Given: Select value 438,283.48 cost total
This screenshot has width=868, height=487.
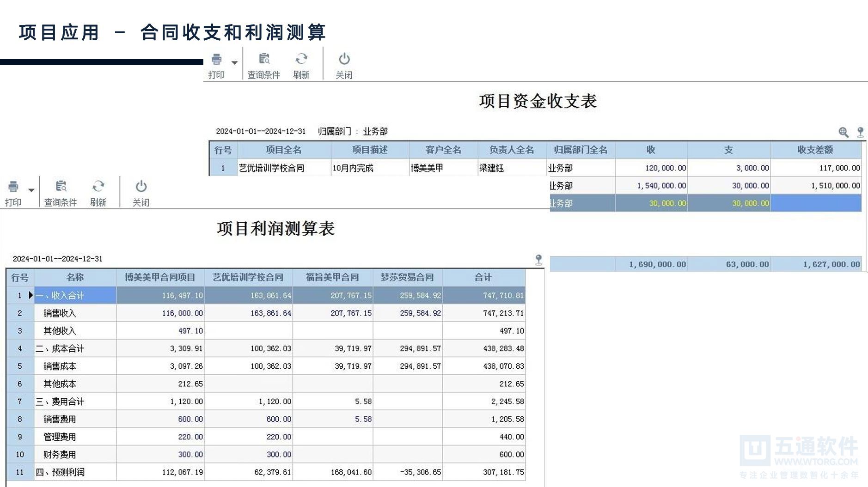Looking at the screenshot, I should pyautogui.click(x=483, y=348).
